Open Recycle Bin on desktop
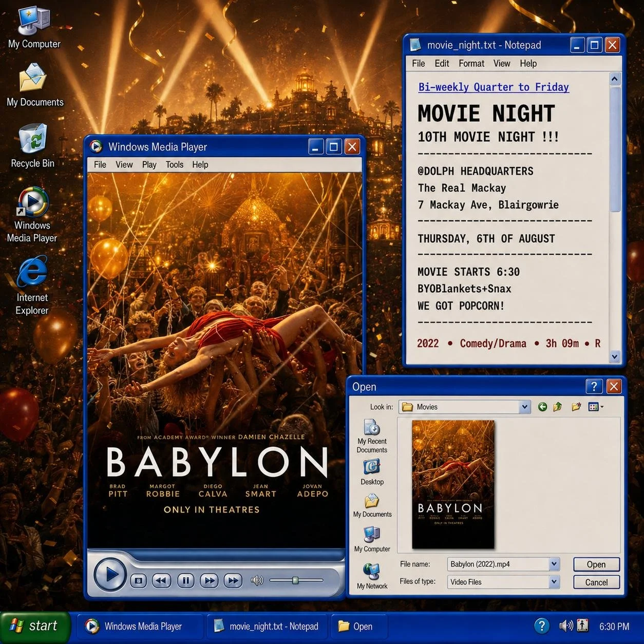The height and width of the screenshot is (644, 644). click(33, 146)
